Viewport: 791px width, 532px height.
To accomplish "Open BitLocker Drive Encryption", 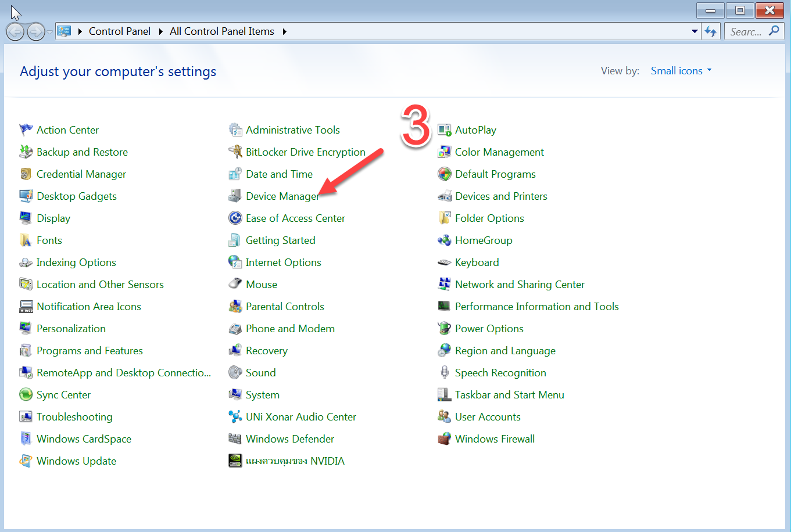I will (306, 152).
